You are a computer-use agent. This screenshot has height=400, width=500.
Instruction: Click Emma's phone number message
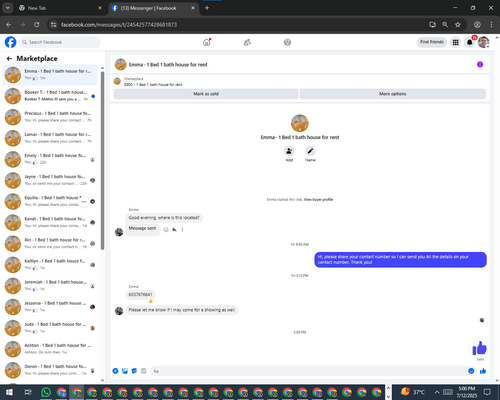(x=140, y=295)
